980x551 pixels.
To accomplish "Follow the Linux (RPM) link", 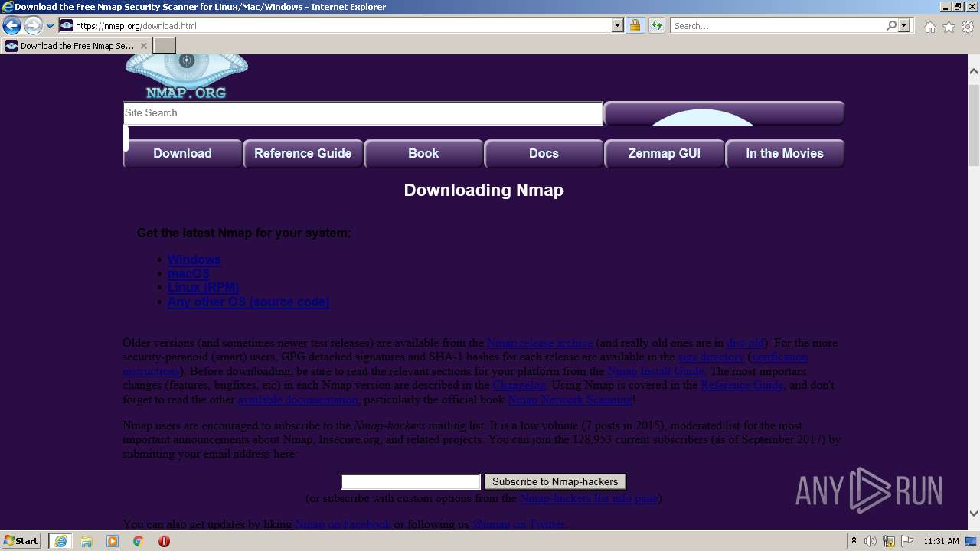I will (203, 288).
